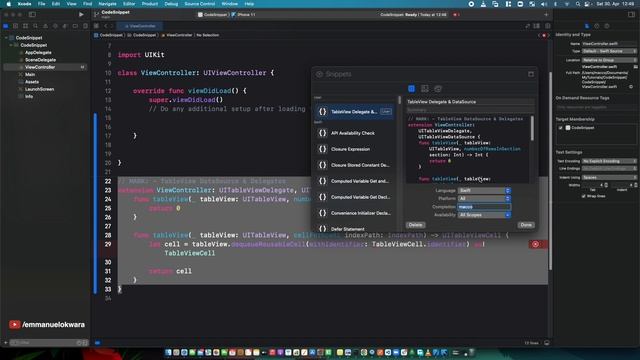Select the iPhone 11 run destination
Screen dimensions: 640x360
click(x=244, y=15)
